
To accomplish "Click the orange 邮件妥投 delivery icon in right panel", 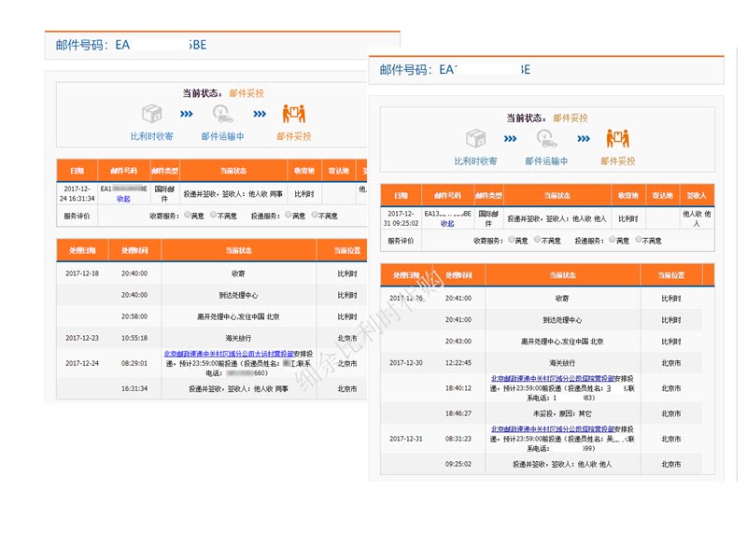I will click(x=618, y=138).
